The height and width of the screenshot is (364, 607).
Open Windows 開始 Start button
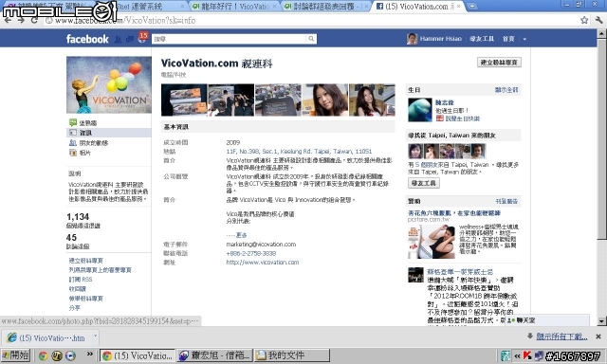coord(15,355)
